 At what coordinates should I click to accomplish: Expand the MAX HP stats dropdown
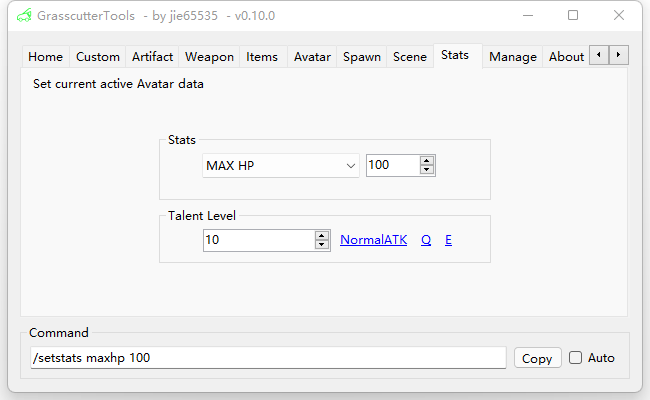[350, 166]
